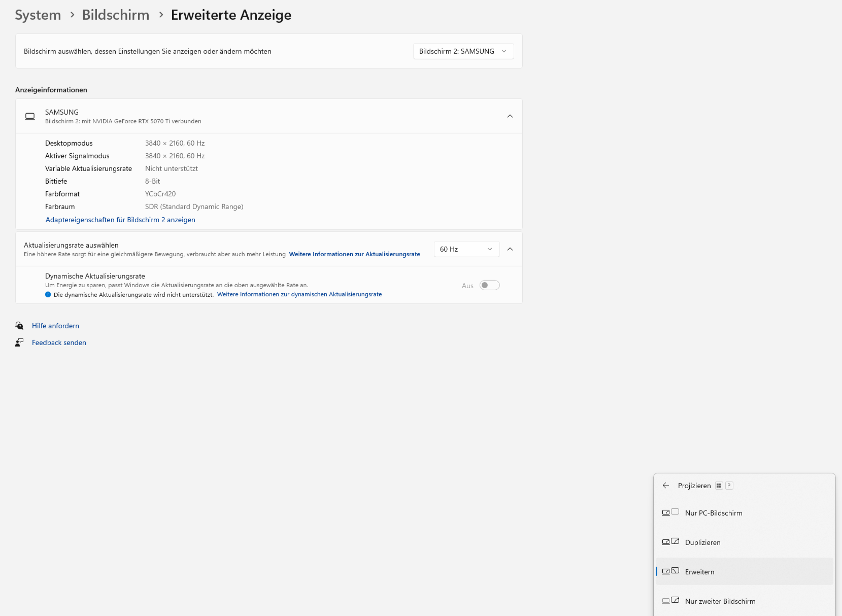Screen dimensions: 842x616
Task: Click the info icon beside the dynamic refresh note
Action: [x=48, y=294]
